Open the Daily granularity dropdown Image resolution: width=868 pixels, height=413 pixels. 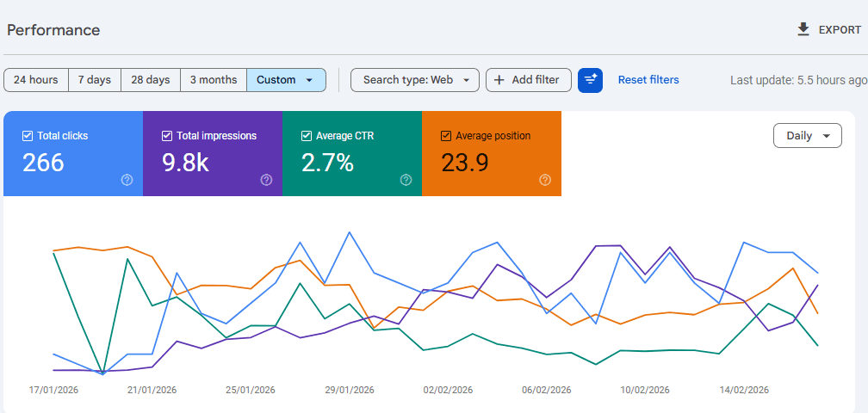[x=807, y=136]
